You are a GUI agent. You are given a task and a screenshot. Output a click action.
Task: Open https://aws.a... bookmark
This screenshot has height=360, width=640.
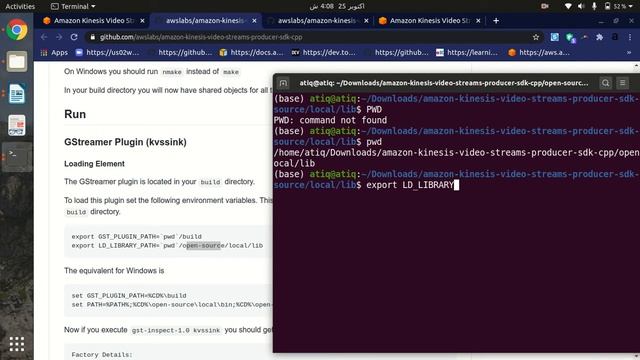tap(540, 53)
